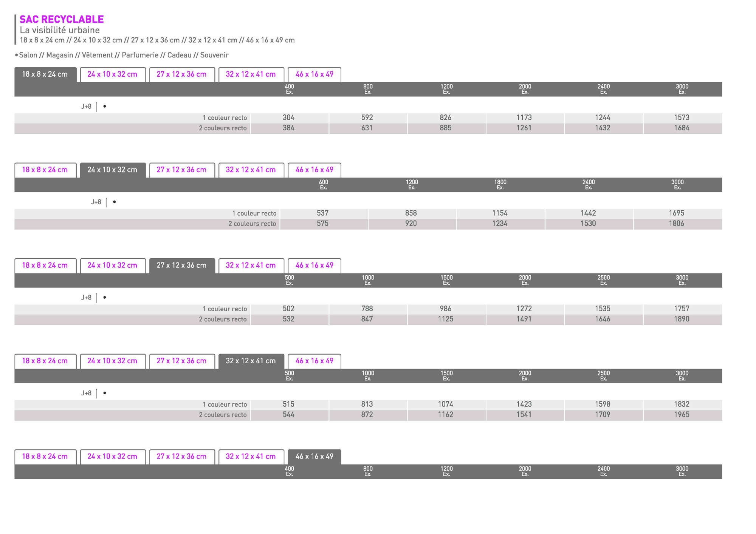Click the 2400 Ex. header in second table
The image size is (756, 534).
click(589, 185)
